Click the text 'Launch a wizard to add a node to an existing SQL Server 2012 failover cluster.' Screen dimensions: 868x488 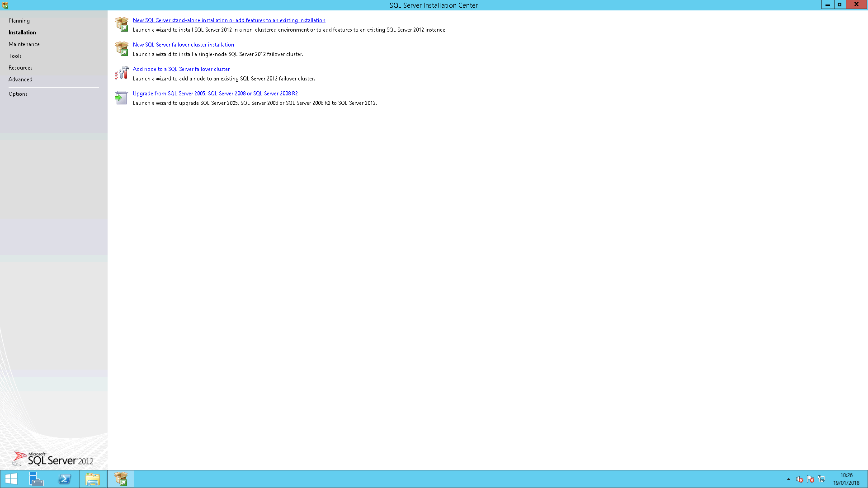click(224, 79)
